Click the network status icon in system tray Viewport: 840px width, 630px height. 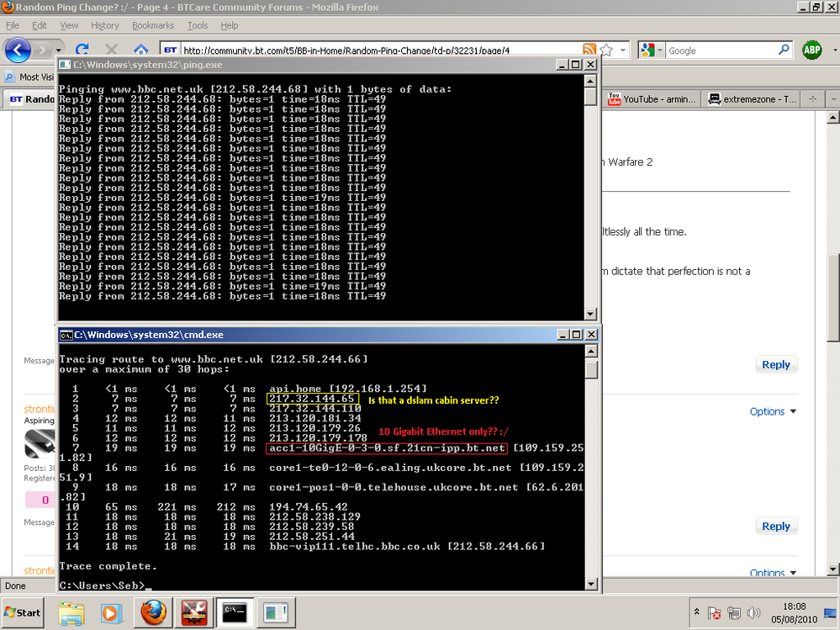click(x=734, y=613)
